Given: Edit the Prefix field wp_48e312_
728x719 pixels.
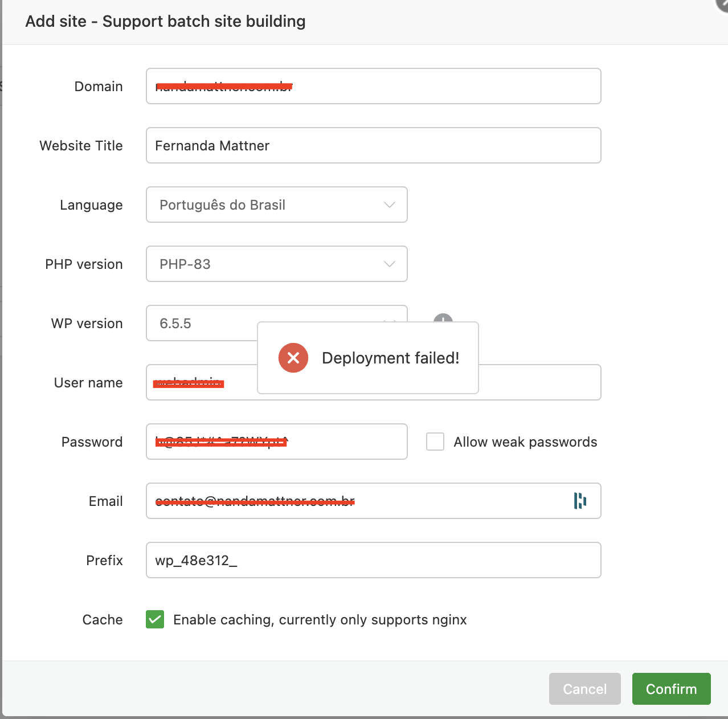Looking at the screenshot, I should (x=373, y=560).
